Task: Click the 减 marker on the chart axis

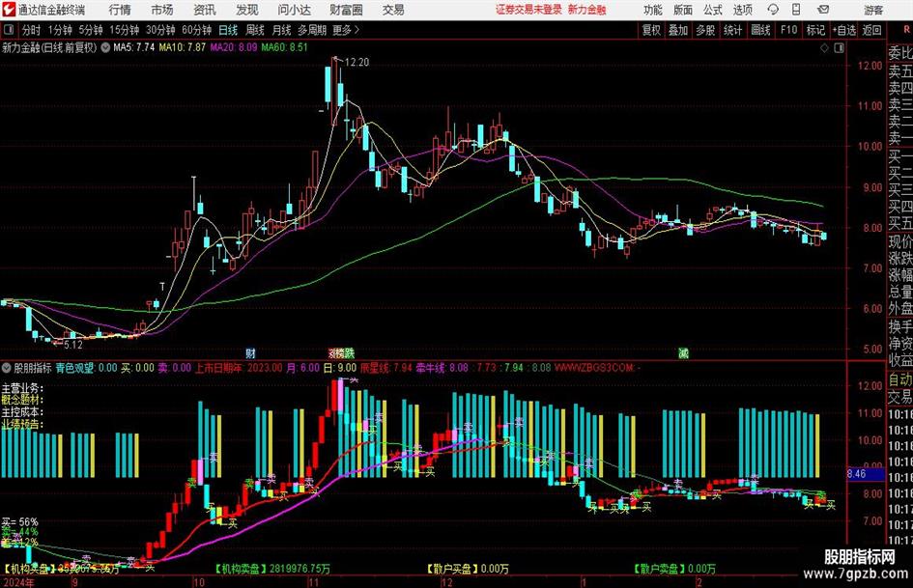Action: coord(683,352)
